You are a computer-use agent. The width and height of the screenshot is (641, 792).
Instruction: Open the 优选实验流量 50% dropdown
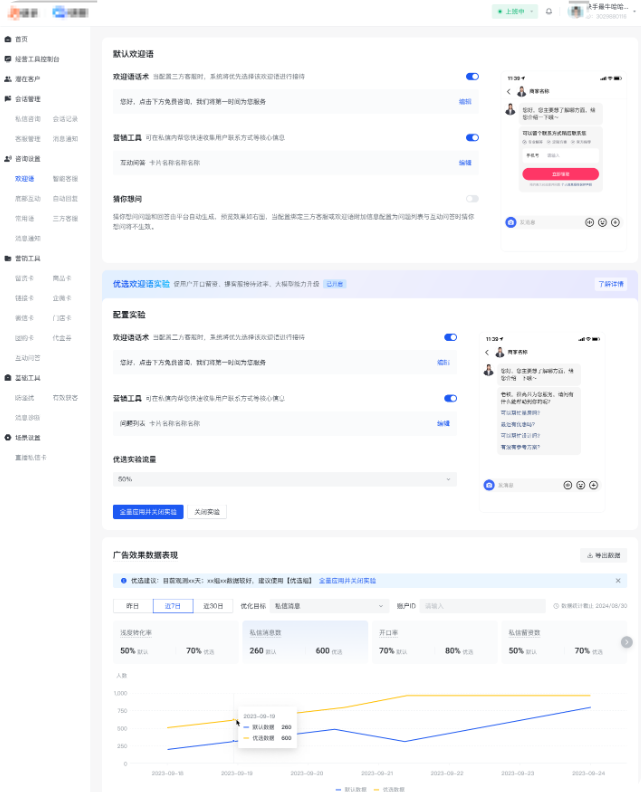(x=285, y=479)
